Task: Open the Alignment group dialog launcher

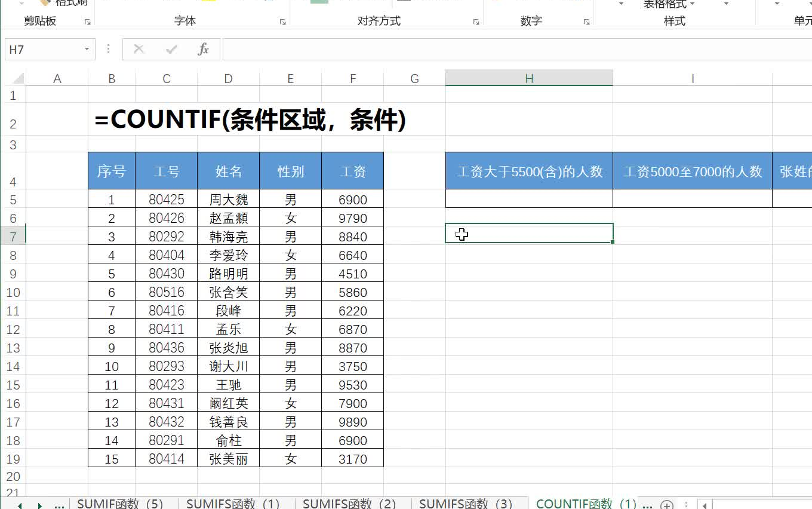Action: click(476, 22)
